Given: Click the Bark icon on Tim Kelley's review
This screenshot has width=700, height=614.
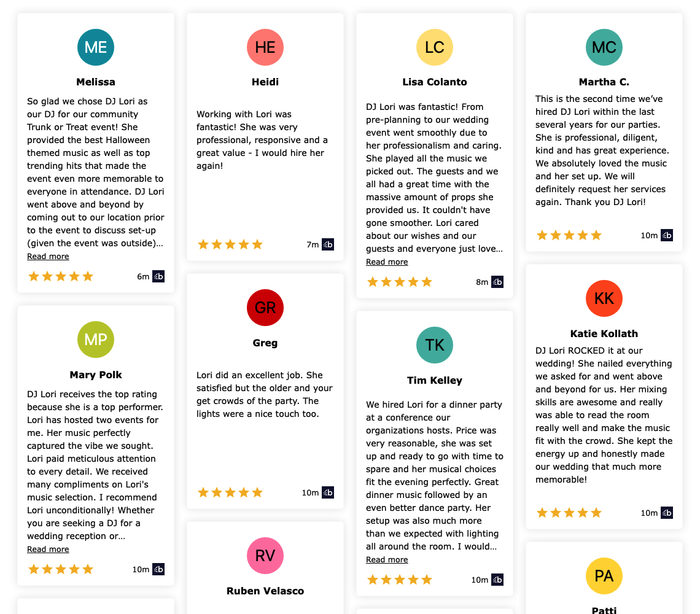Looking at the screenshot, I should pyautogui.click(x=497, y=580).
